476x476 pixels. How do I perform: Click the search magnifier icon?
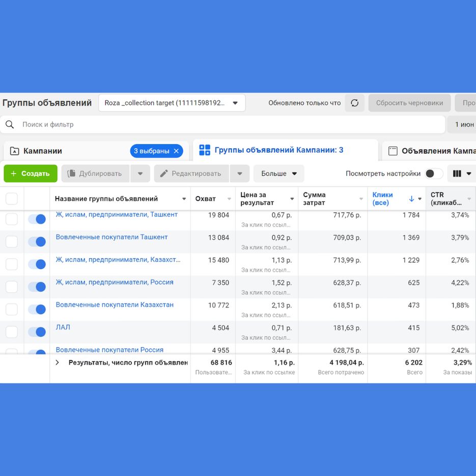10,124
